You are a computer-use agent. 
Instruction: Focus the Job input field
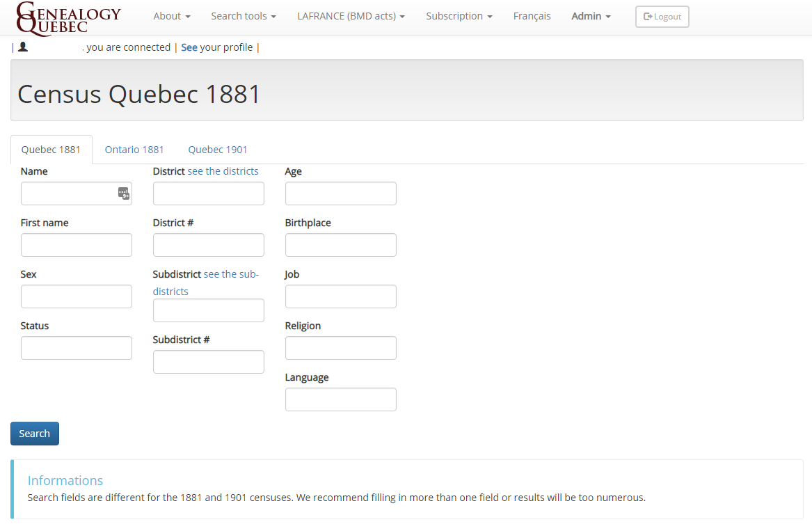(x=341, y=296)
